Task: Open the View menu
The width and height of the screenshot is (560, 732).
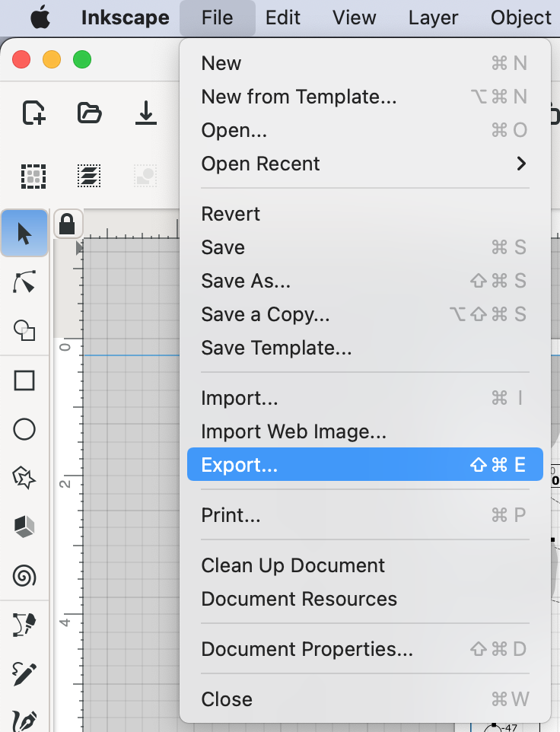Action: (x=355, y=18)
